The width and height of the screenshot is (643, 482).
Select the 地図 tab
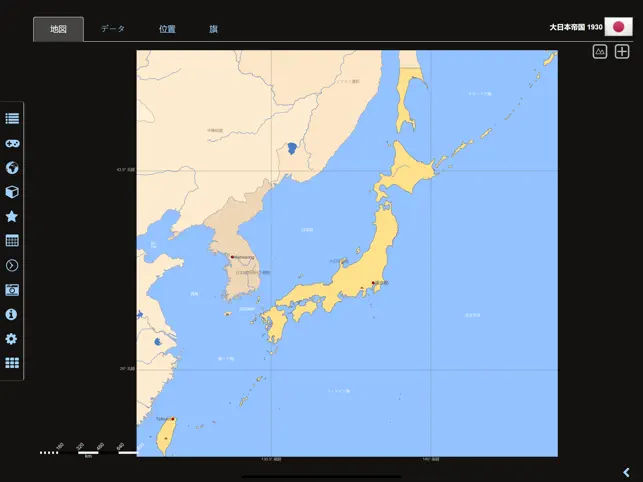58,29
